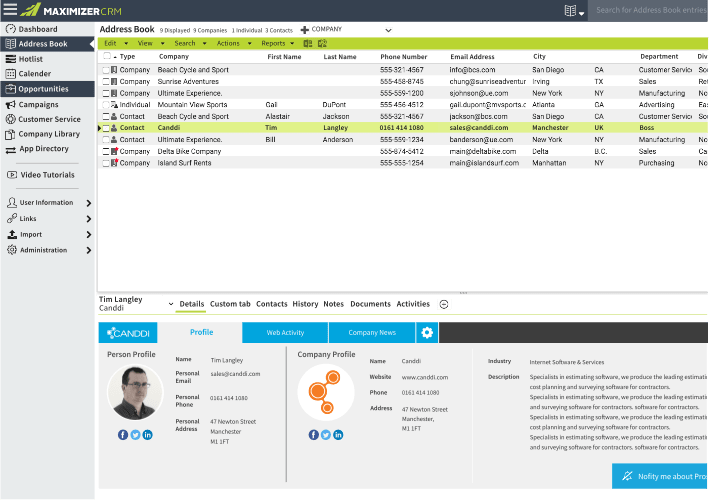Select the Canddi Profile tab
The width and height of the screenshot is (709, 500).
201,332
